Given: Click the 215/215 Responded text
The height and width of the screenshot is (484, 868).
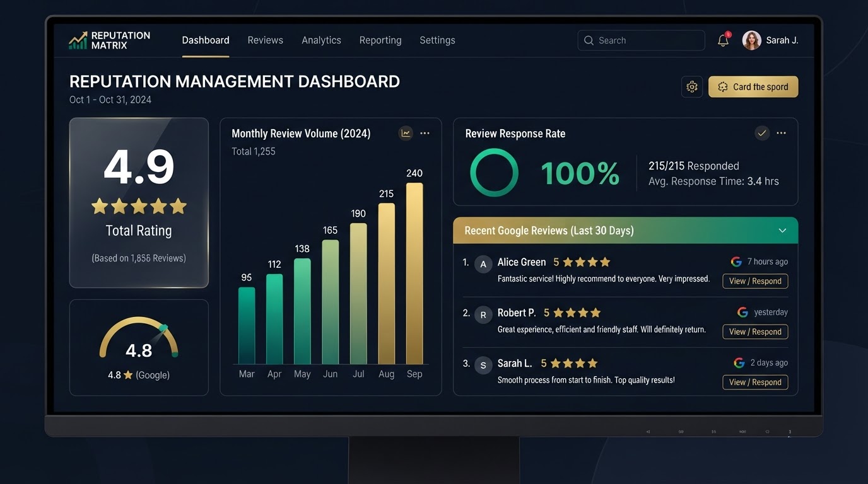Looking at the screenshot, I should tap(694, 166).
